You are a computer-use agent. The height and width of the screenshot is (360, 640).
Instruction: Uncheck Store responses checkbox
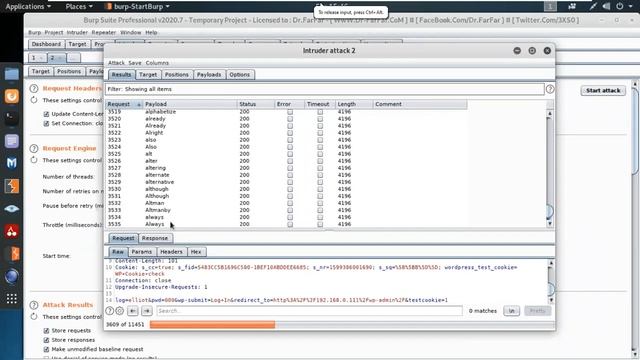(x=46, y=340)
